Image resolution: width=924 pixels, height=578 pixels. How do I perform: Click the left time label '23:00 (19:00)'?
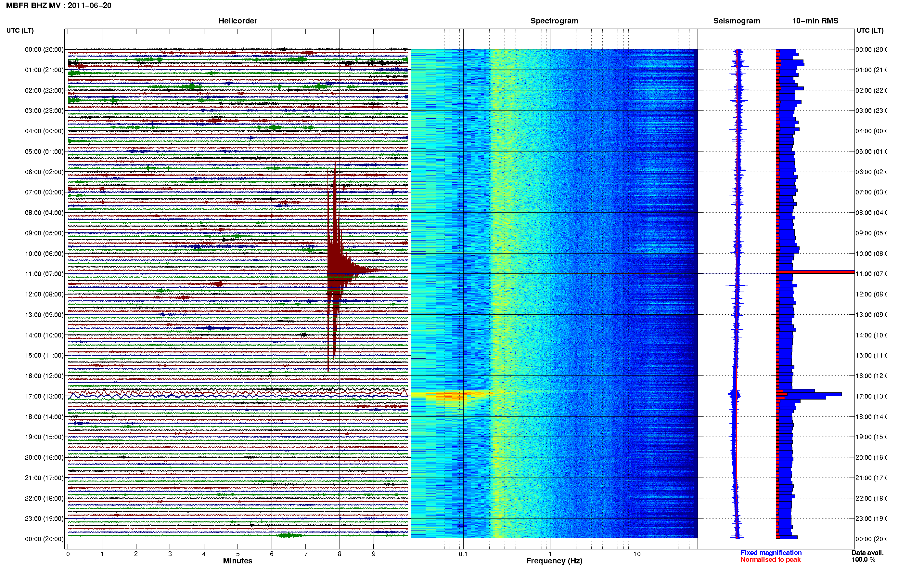[44, 519]
